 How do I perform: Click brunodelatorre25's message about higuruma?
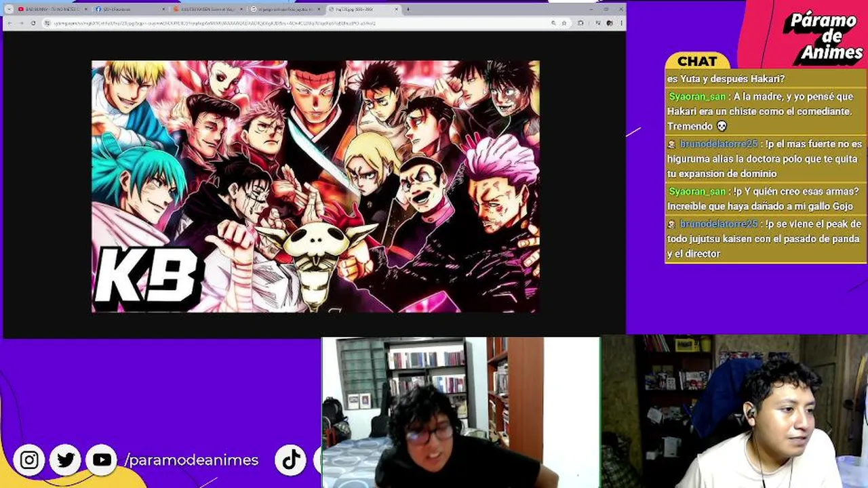[x=765, y=159]
